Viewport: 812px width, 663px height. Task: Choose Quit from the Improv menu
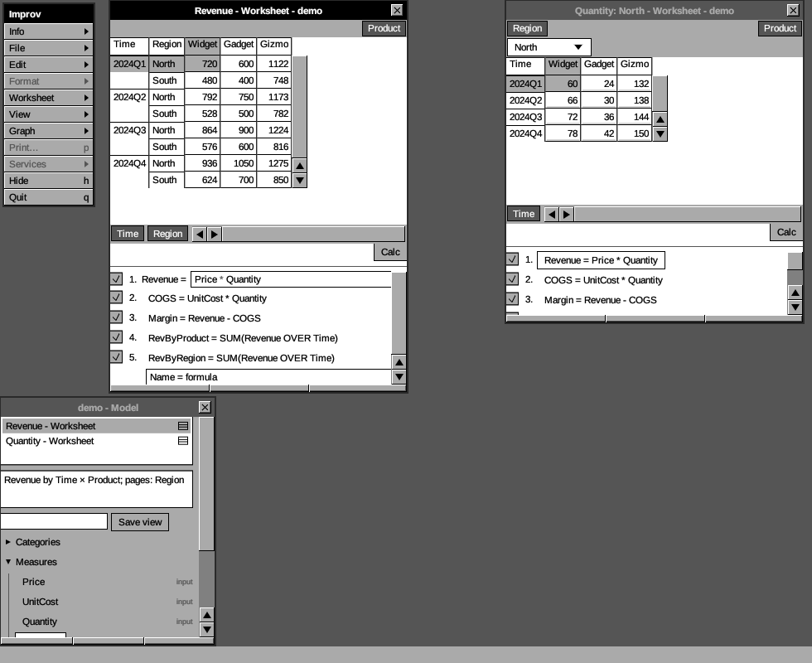click(x=49, y=197)
